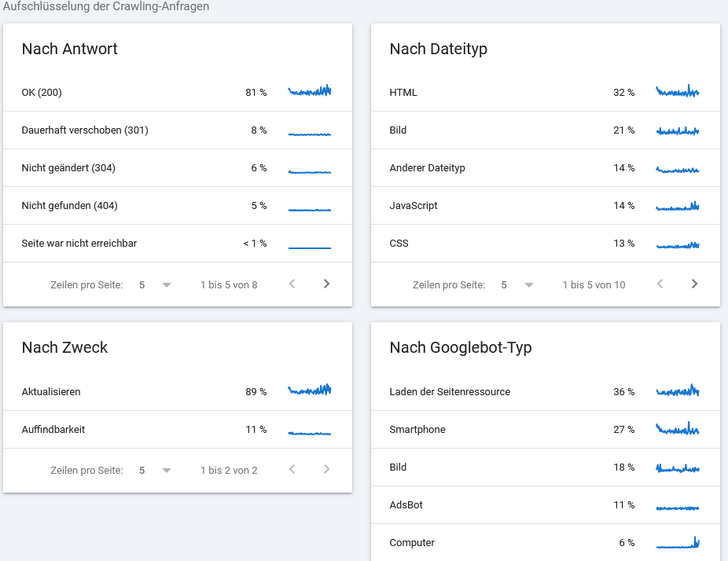Click the previous page arrow in Nach Googlebot-Typ

(x=660, y=558)
